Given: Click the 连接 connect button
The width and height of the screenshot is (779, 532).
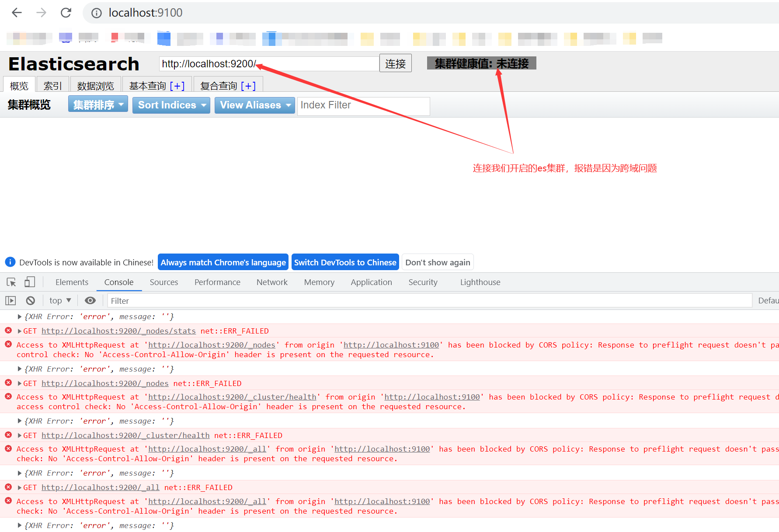Looking at the screenshot, I should 395,63.
